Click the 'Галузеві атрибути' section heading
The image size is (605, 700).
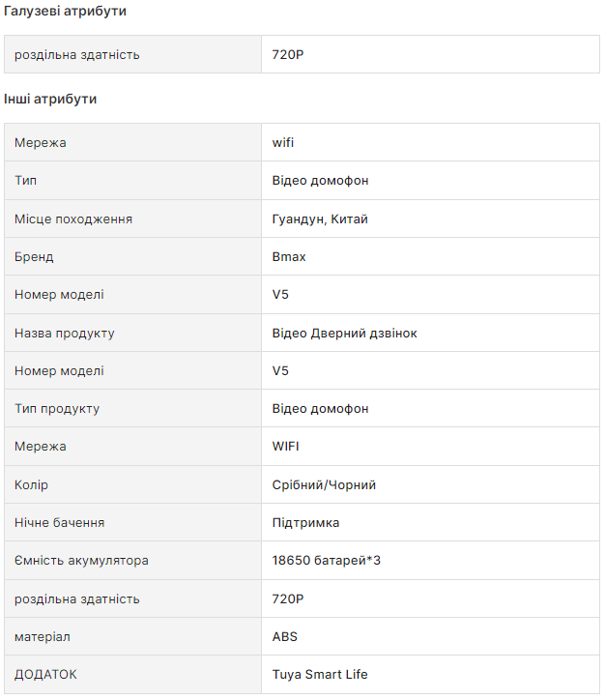[x=65, y=11]
